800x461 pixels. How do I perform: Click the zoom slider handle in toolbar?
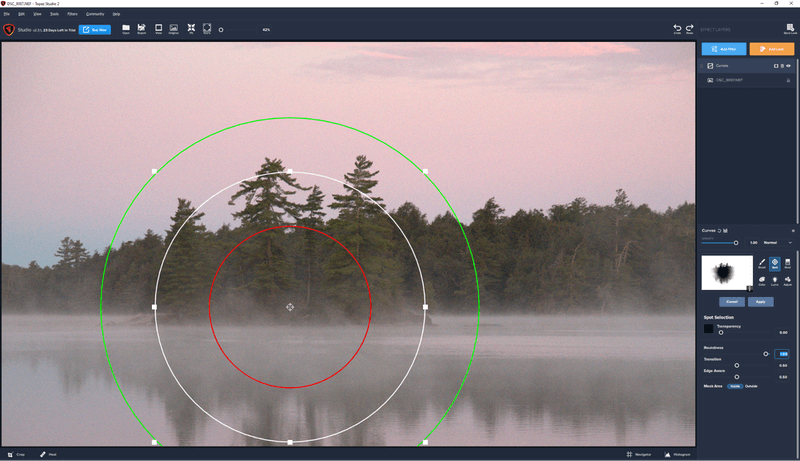click(x=221, y=30)
